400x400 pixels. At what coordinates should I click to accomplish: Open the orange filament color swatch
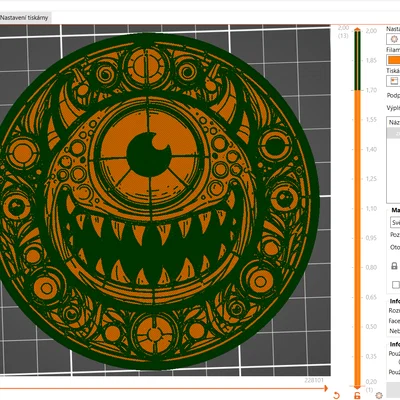pyautogui.click(x=394, y=60)
